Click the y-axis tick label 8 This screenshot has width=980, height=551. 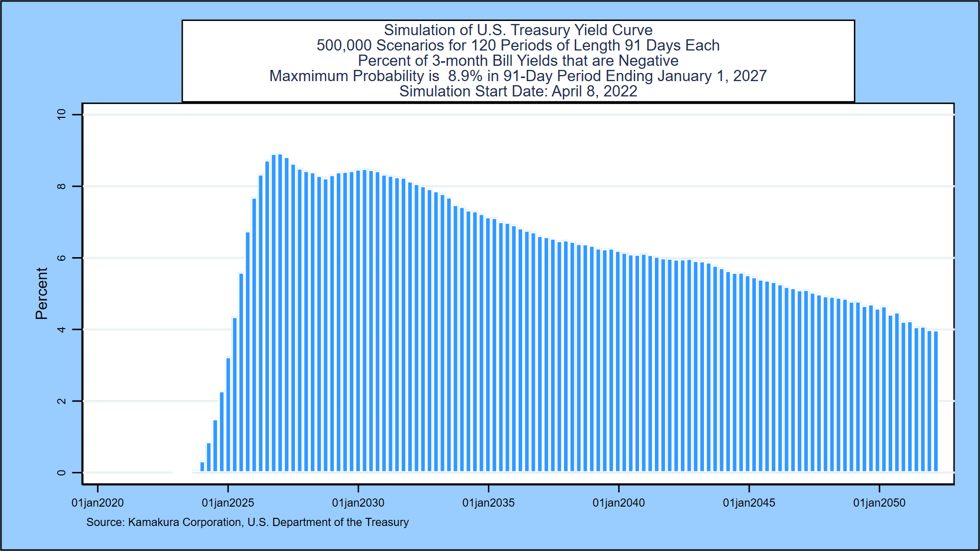tap(62, 186)
